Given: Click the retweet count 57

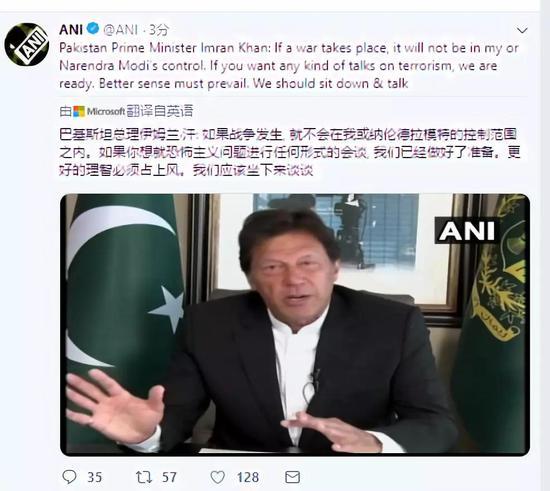Looking at the screenshot, I should (x=169, y=477).
